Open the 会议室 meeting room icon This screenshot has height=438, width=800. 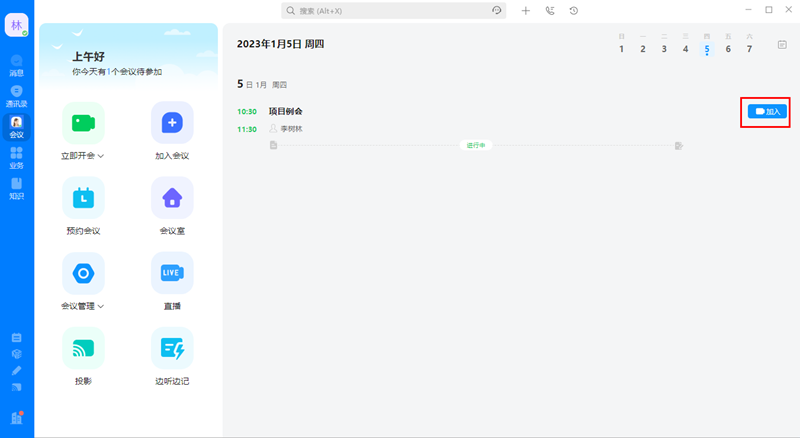172,198
